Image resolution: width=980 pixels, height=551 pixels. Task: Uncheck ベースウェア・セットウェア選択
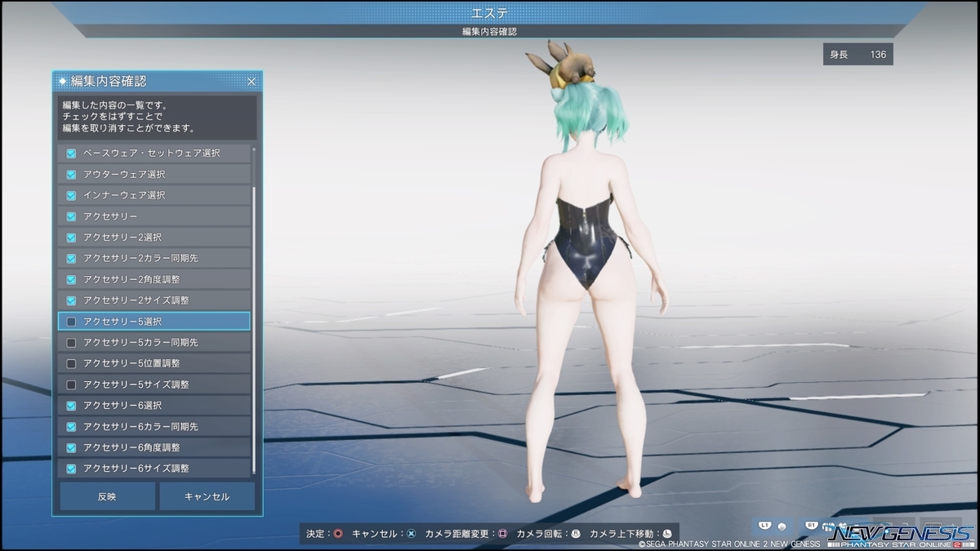coord(71,153)
